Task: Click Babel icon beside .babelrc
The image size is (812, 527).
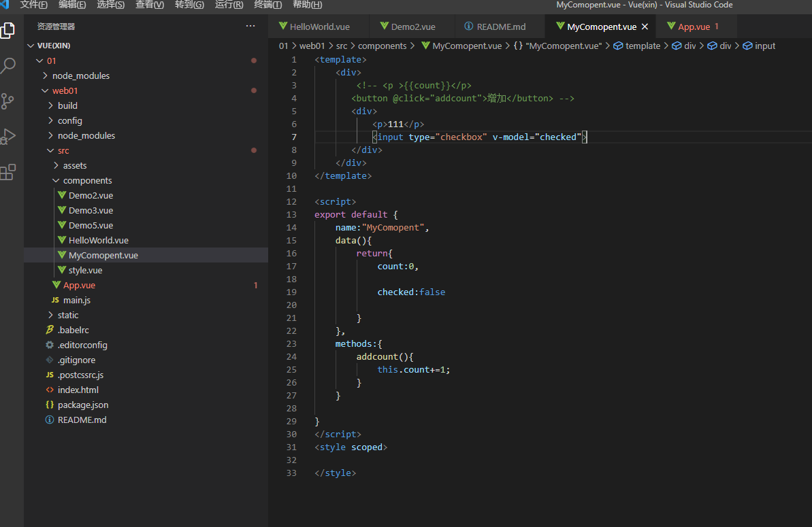Action: click(x=50, y=330)
